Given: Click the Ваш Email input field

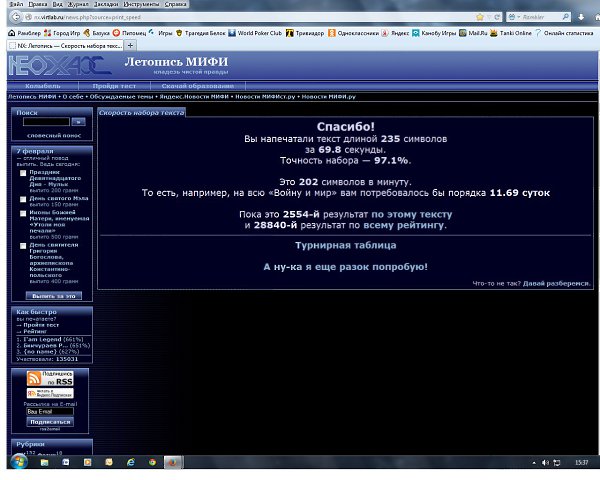Looking at the screenshot, I should 49,411.
